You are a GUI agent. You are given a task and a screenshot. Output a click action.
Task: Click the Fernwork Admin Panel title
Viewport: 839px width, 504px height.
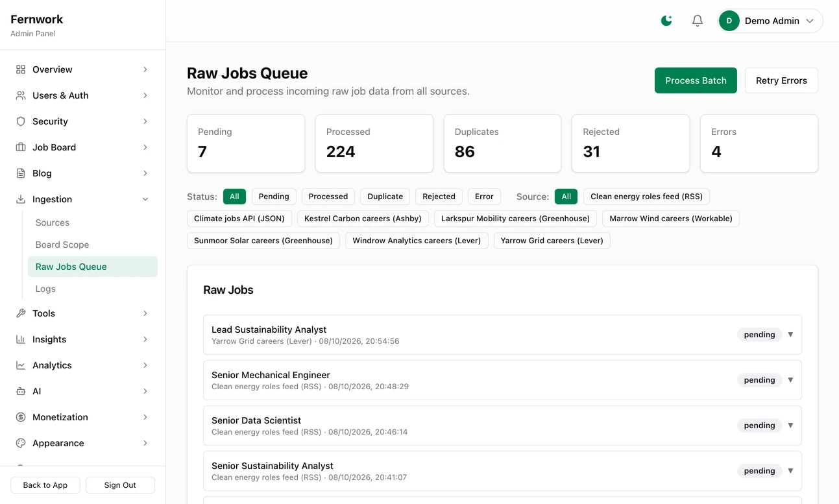tap(37, 25)
